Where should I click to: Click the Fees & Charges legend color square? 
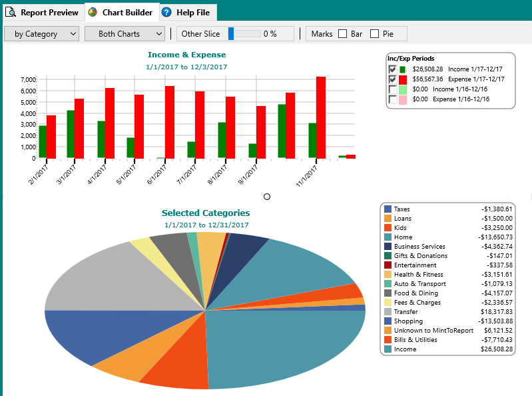388,302
